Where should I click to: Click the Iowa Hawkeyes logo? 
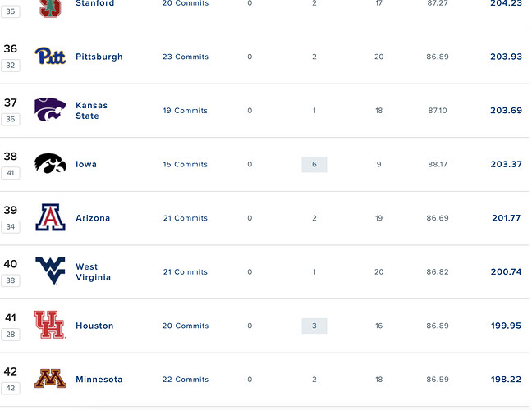(x=50, y=163)
